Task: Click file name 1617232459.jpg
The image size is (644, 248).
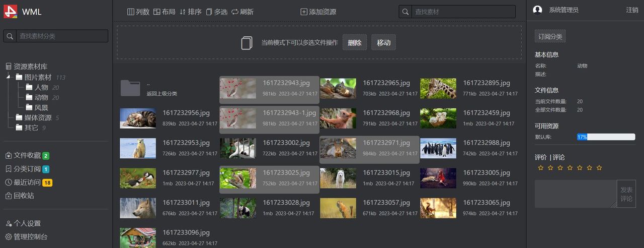Action: click(487, 113)
